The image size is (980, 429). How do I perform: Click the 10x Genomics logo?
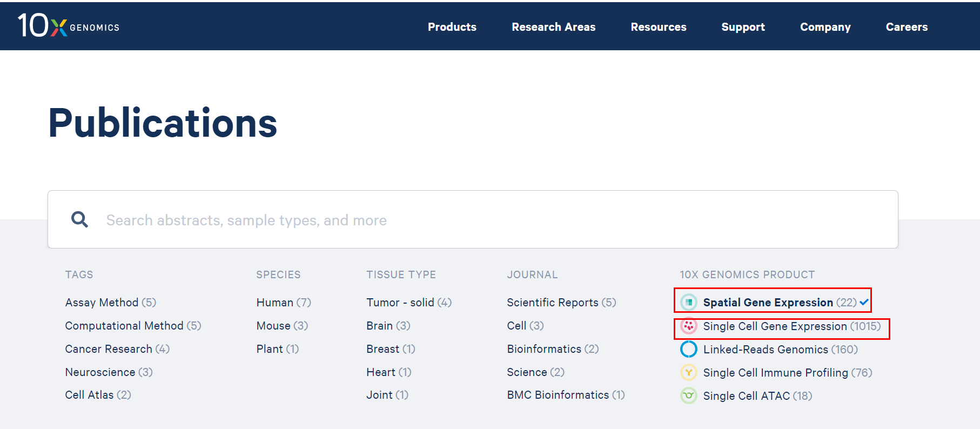pyautogui.click(x=69, y=25)
